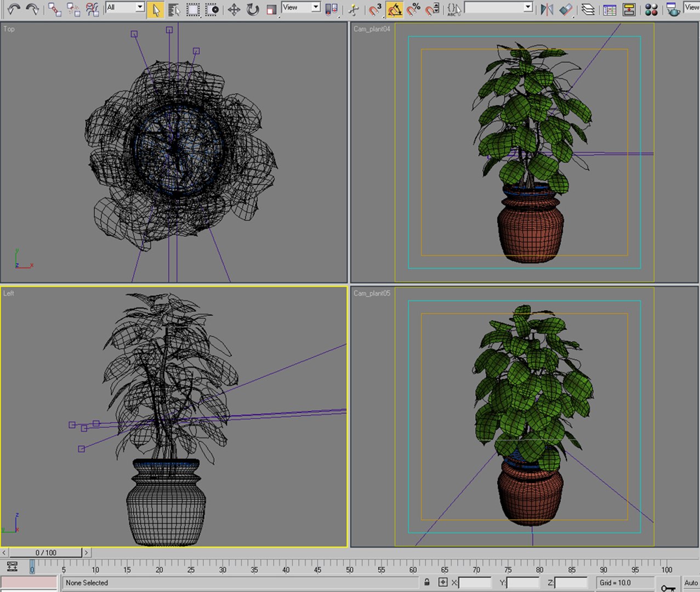This screenshot has width=700, height=592.
Task: Click the Edit Named Selection Sets icon
Action: pyautogui.click(x=454, y=9)
